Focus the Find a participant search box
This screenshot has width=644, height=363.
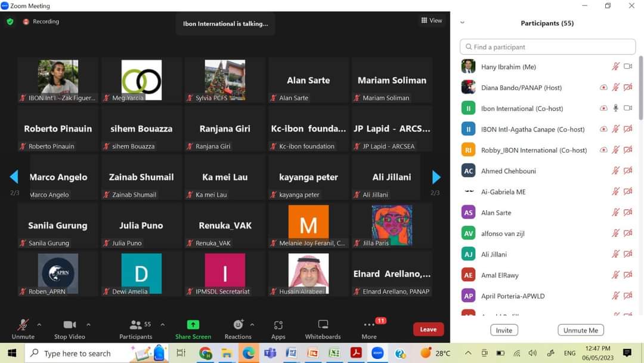547,47
